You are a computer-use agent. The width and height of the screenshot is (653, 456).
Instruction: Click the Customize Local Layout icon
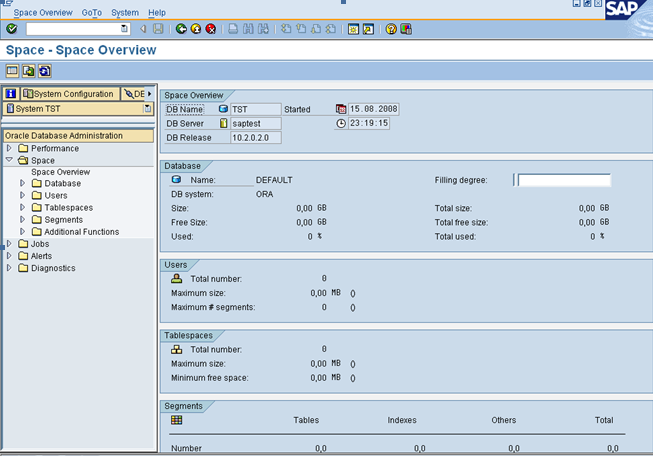pos(406,29)
